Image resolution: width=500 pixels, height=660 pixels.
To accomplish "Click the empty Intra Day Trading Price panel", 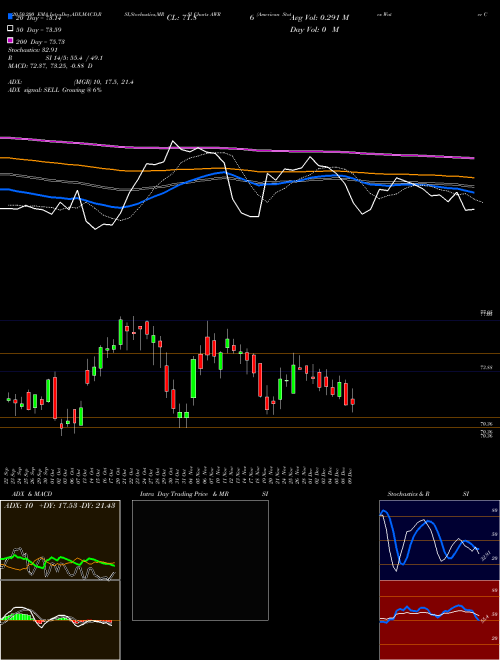I will [x=200, y=560].
